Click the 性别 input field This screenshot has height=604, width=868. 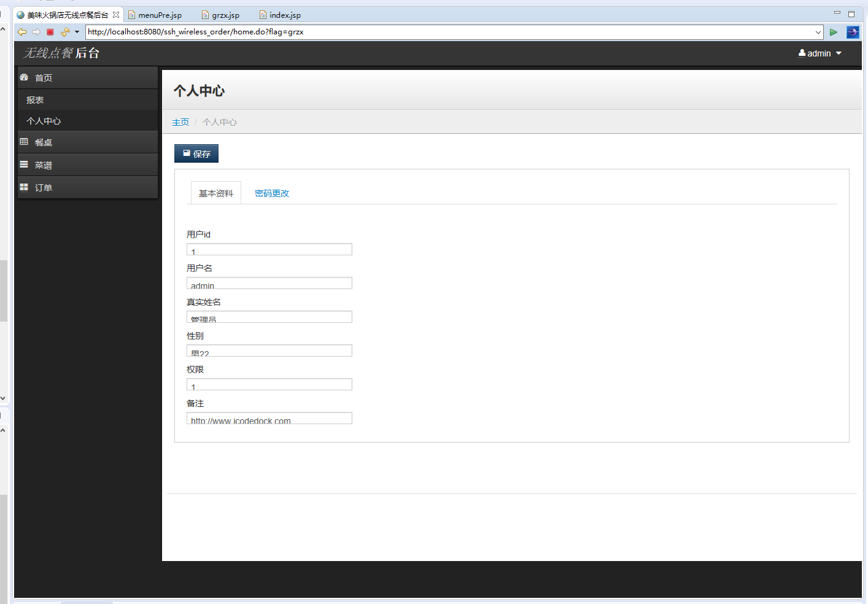click(x=269, y=350)
